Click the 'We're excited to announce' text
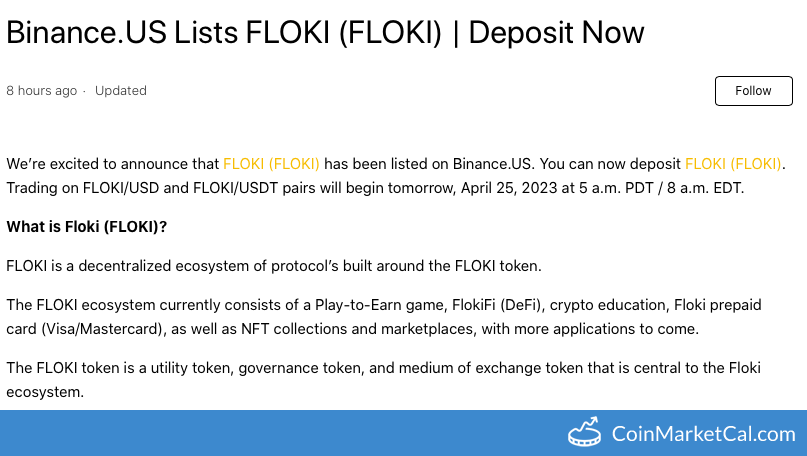Viewport: 807px width, 456px height. pos(112,164)
